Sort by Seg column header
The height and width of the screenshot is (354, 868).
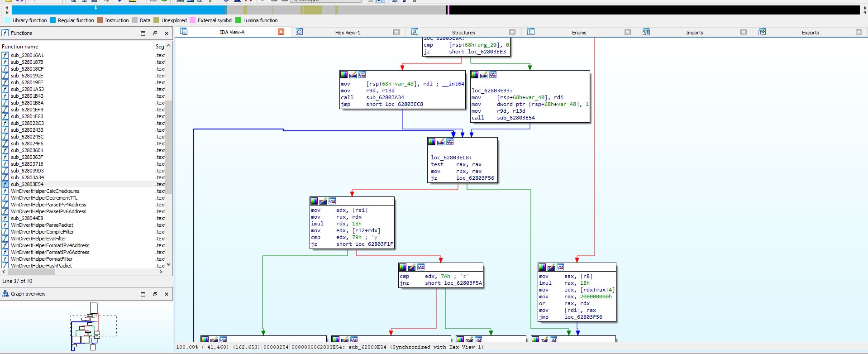pyautogui.click(x=160, y=47)
